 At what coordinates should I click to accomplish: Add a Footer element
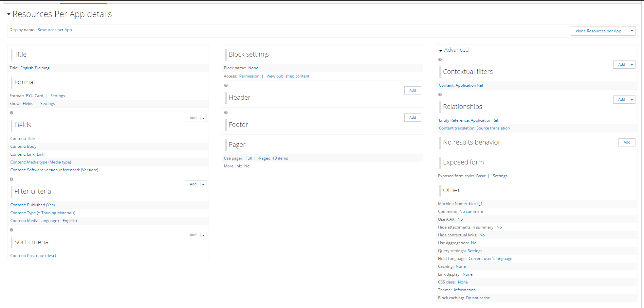point(413,118)
